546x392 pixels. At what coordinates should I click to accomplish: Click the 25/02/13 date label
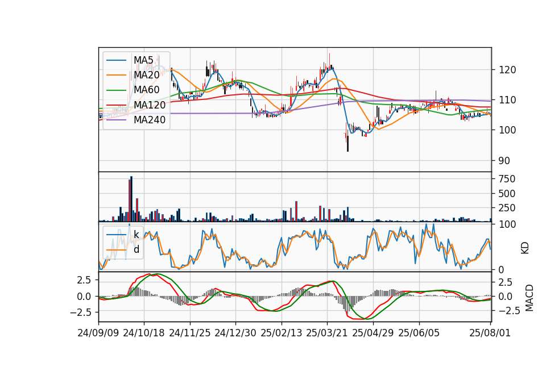coord(282,333)
